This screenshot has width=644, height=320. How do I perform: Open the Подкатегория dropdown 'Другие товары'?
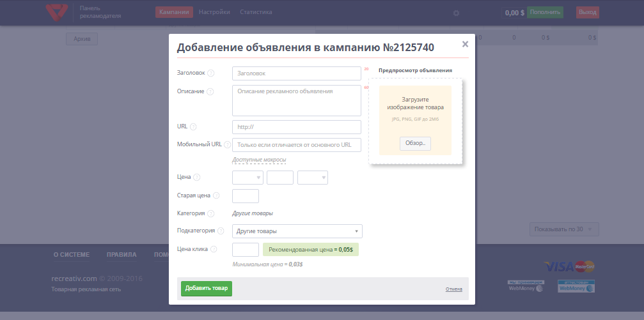point(297,231)
